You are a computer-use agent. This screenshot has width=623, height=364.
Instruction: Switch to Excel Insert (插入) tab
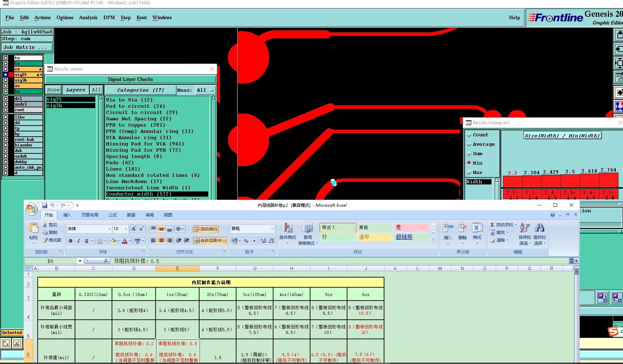coord(67,215)
